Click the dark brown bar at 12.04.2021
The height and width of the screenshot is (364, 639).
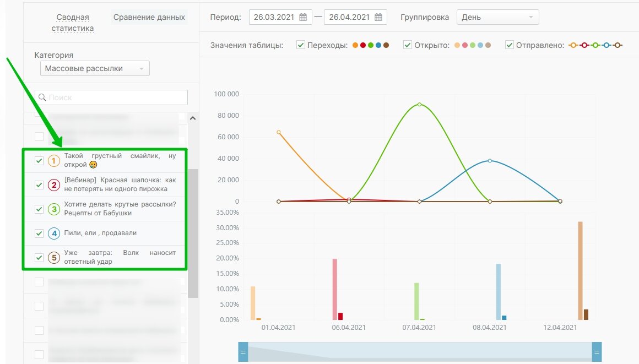pyautogui.click(x=586, y=314)
